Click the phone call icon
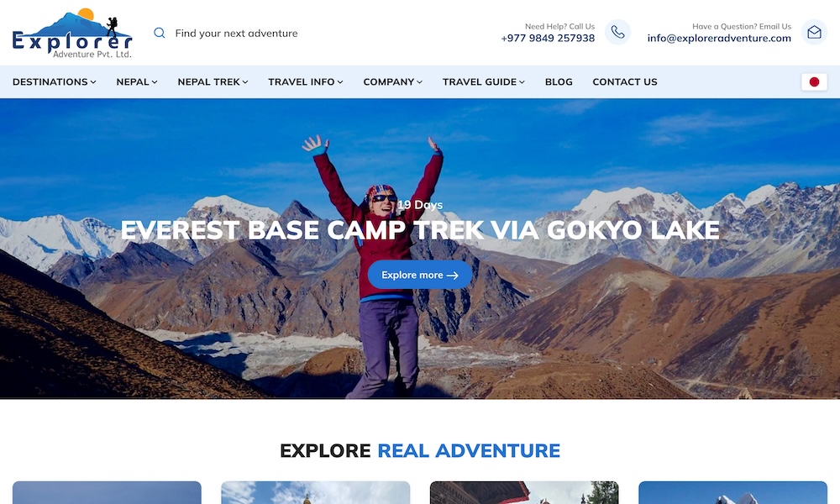This screenshot has height=504, width=840. coord(617,32)
